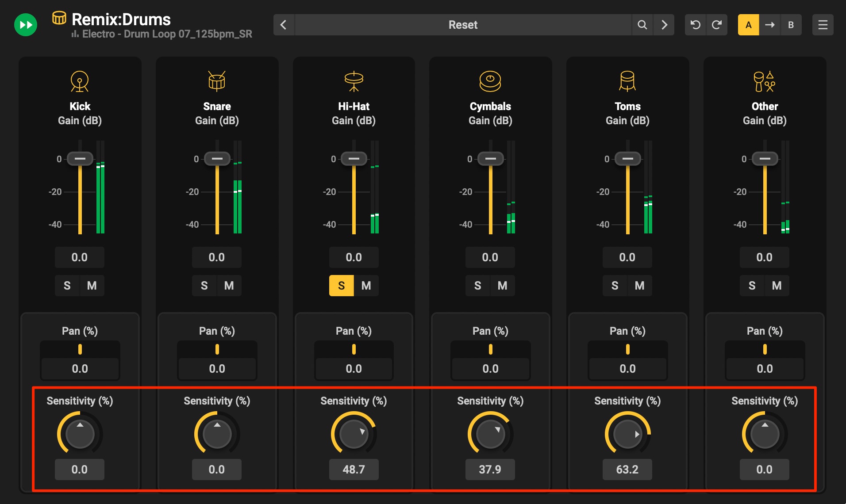Click the undo arrow icon
The image size is (846, 504).
(696, 25)
